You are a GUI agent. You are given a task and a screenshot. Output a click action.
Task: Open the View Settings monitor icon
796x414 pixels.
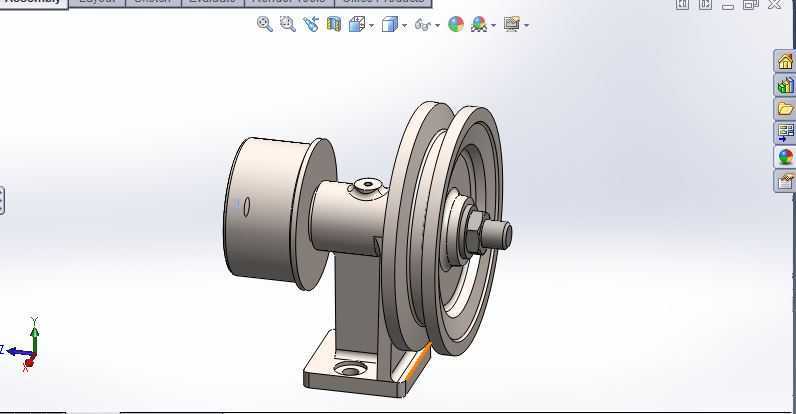point(512,24)
